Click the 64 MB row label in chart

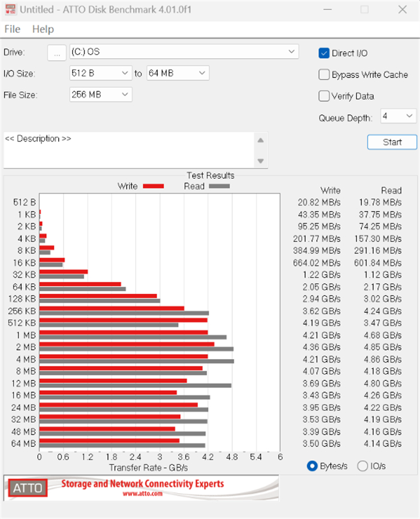point(23,443)
